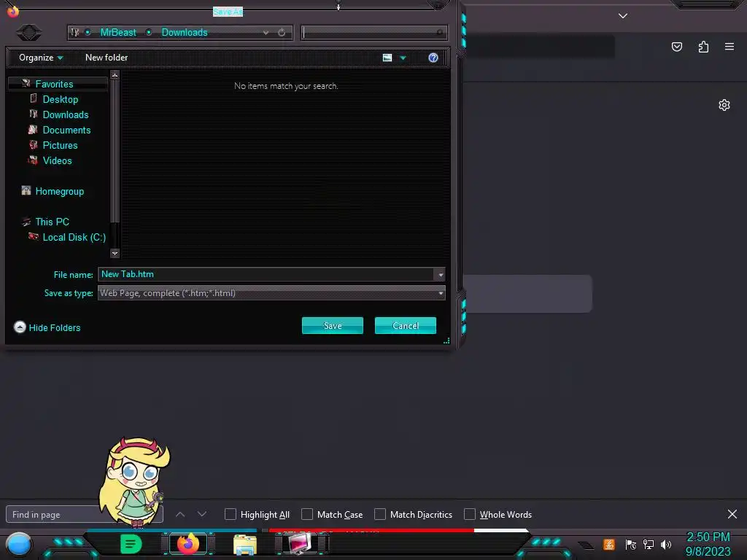
Task: Close the find bar
Action: click(x=732, y=514)
